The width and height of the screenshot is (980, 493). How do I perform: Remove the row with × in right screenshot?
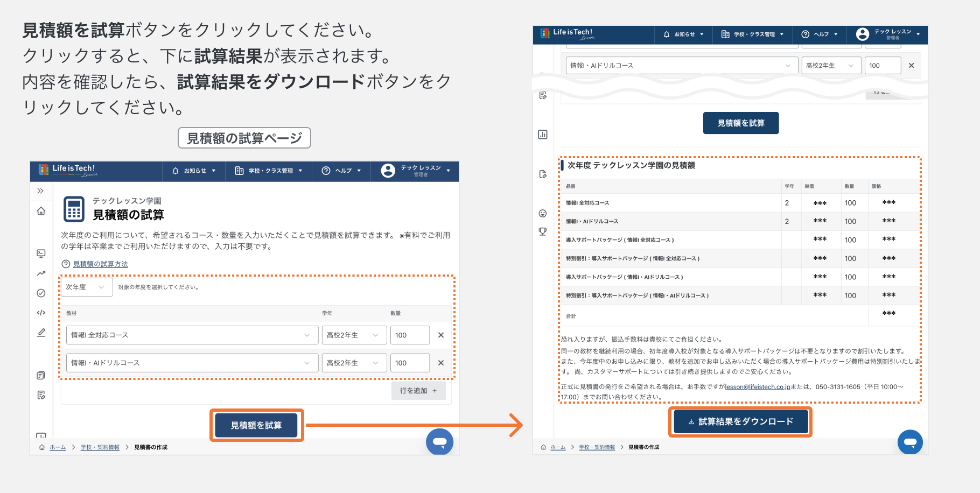pyautogui.click(x=912, y=65)
